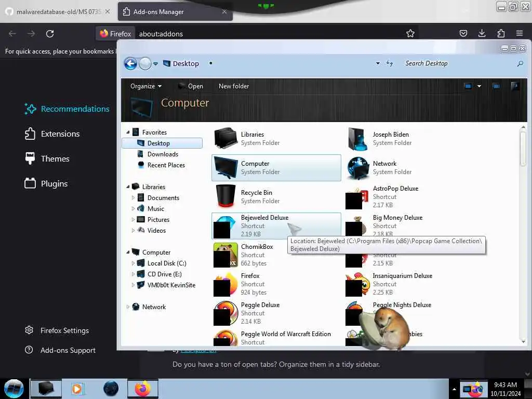This screenshot has width=532, height=399.
Task: Click the Change your view icon in Explorer
Action: tap(468, 86)
